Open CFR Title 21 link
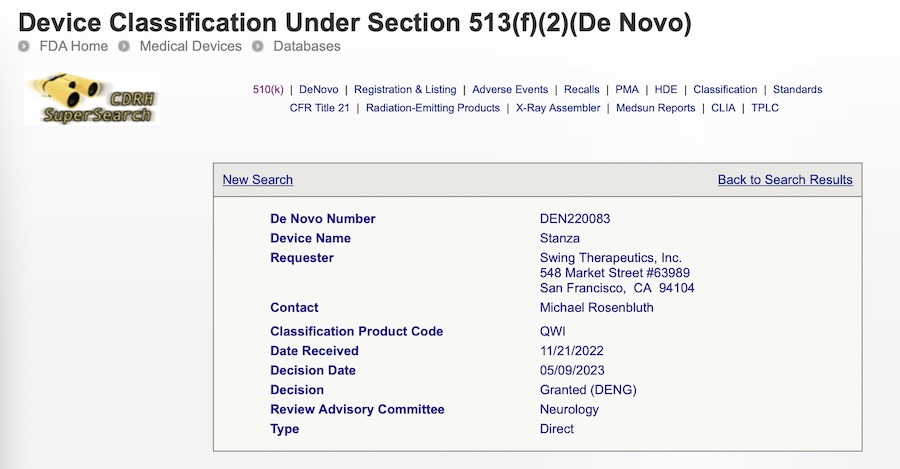 [320, 108]
